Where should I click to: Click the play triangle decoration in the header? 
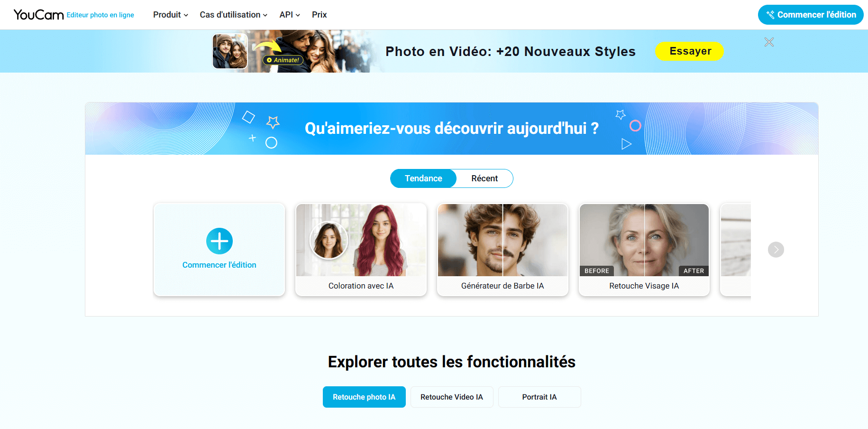(626, 144)
